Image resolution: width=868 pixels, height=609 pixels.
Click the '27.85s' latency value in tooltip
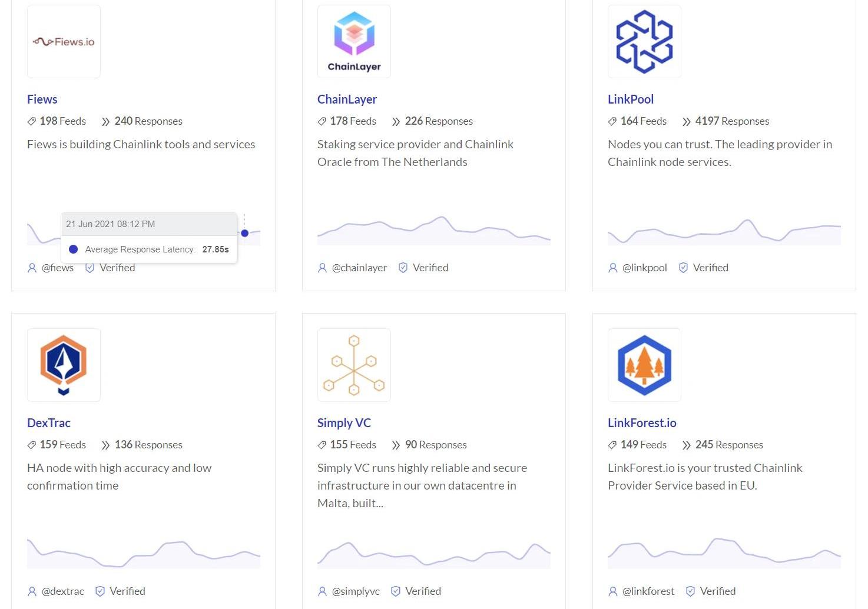(x=216, y=249)
